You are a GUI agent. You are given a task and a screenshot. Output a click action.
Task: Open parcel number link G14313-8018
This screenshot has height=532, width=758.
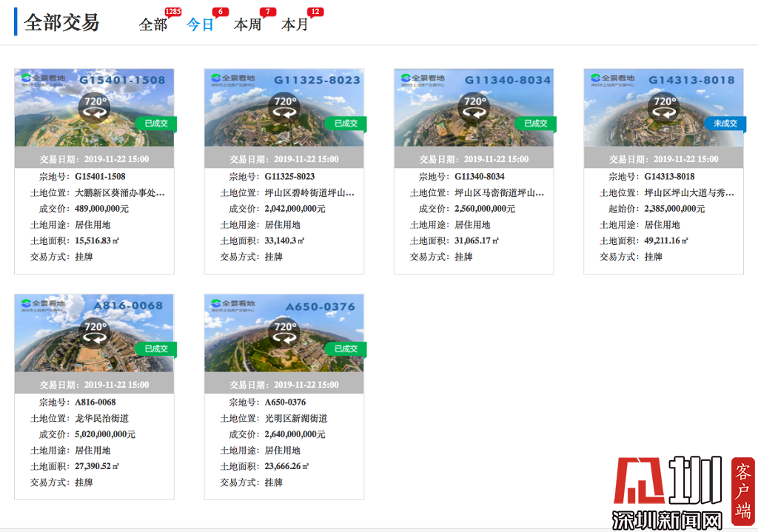click(x=669, y=177)
